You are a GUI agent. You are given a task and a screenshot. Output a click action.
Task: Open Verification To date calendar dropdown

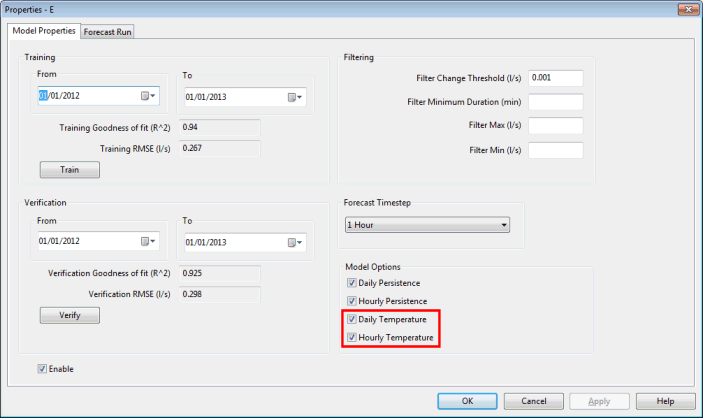(x=295, y=243)
